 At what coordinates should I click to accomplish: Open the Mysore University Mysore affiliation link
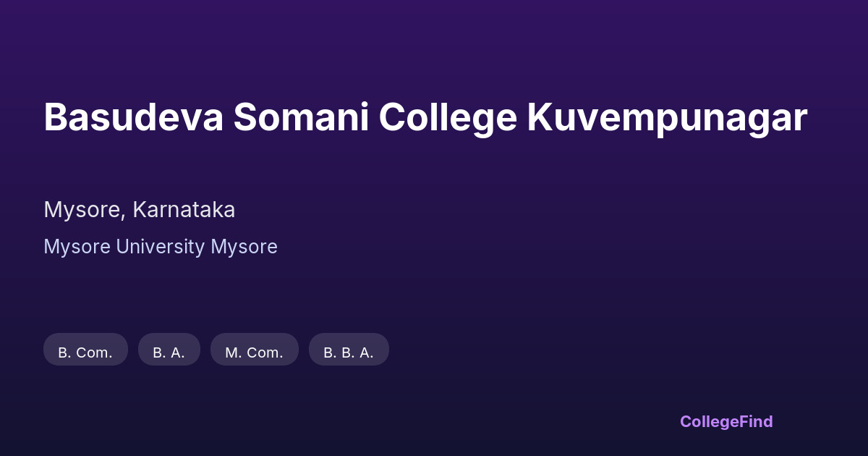click(160, 247)
